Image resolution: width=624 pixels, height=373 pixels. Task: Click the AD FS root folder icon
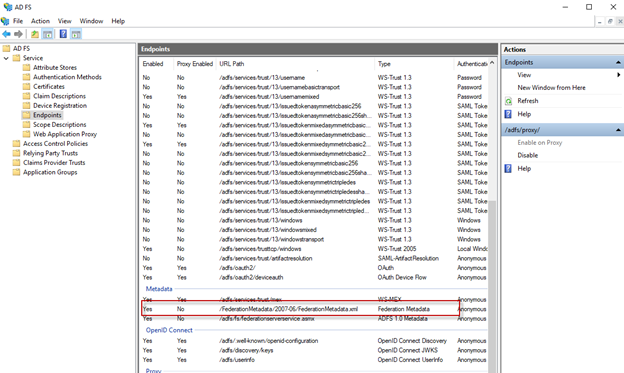(6, 49)
